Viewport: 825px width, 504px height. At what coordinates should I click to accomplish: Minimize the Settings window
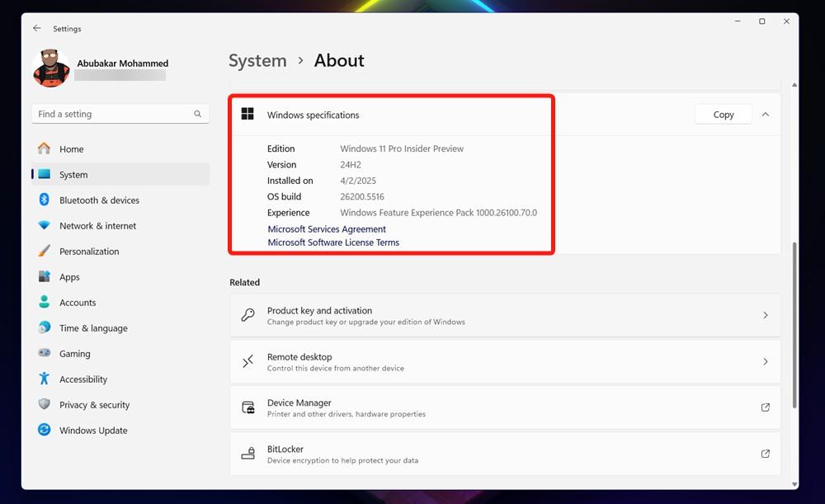pyautogui.click(x=738, y=21)
